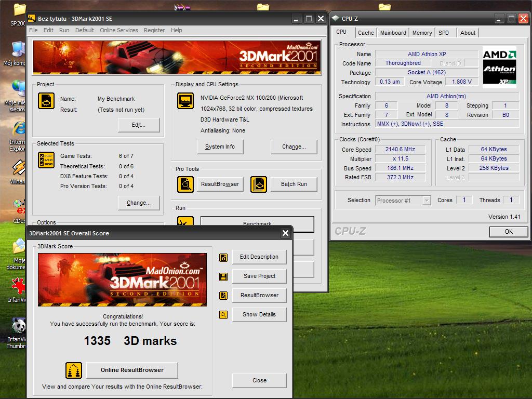Close the Overall Score dialog with X
532x399 pixels.
285,233
